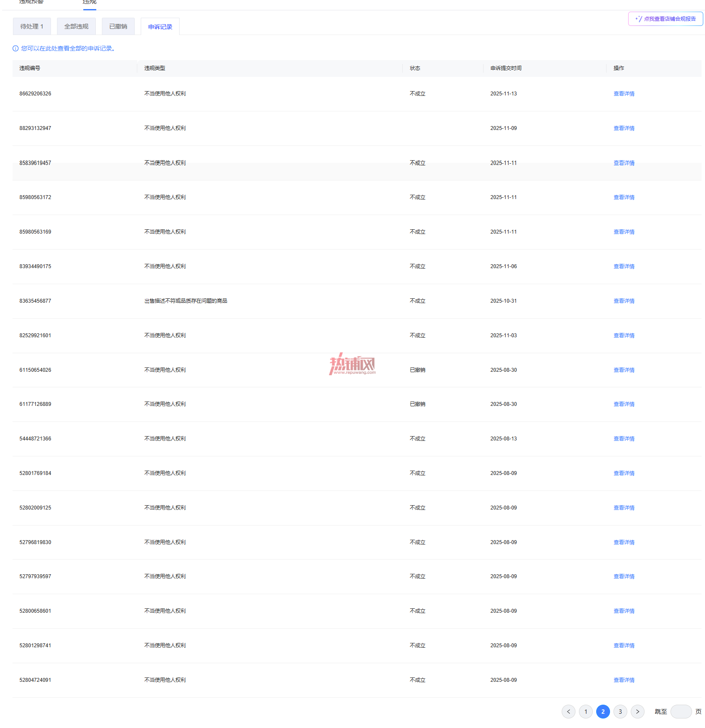The width and height of the screenshot is (705, 728).
Task: Go to previous page arrow
Action: 568,712
